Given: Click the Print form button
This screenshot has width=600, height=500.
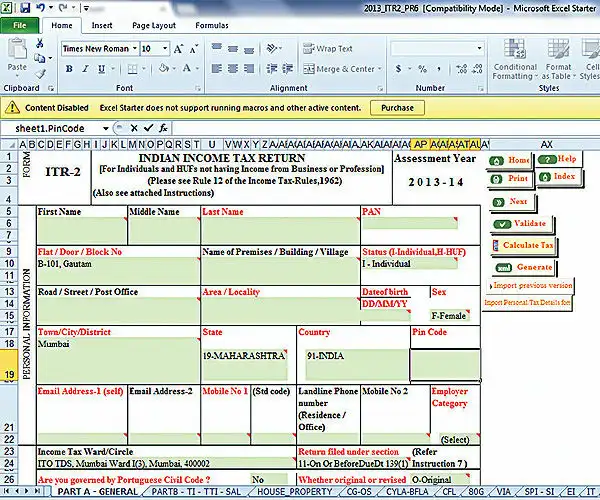Looking at the screenshot, I should pos(509,178).
